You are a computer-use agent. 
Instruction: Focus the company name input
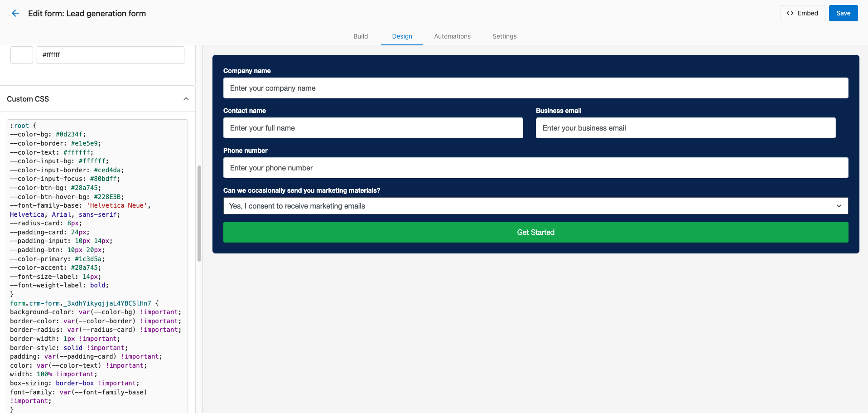pos(535,88)
